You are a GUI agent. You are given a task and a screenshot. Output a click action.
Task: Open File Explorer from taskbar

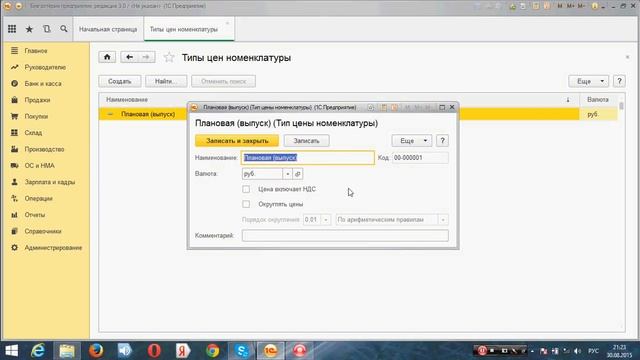tap(67, 351)
